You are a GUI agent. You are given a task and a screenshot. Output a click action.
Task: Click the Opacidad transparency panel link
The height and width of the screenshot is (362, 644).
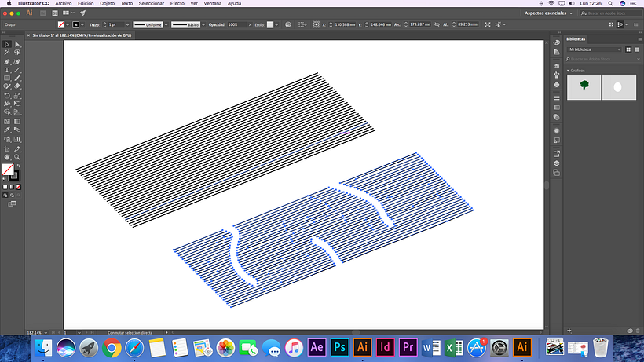(217, 24)
